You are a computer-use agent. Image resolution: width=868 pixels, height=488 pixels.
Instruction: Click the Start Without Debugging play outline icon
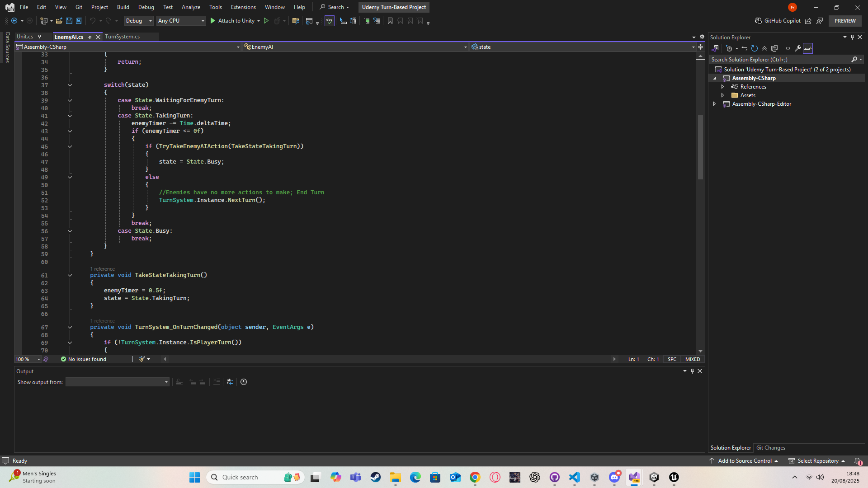266,21
